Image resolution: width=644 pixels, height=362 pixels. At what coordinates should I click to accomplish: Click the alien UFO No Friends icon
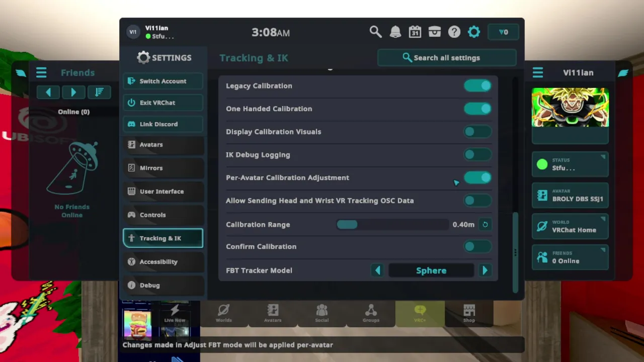click(72, 167)
